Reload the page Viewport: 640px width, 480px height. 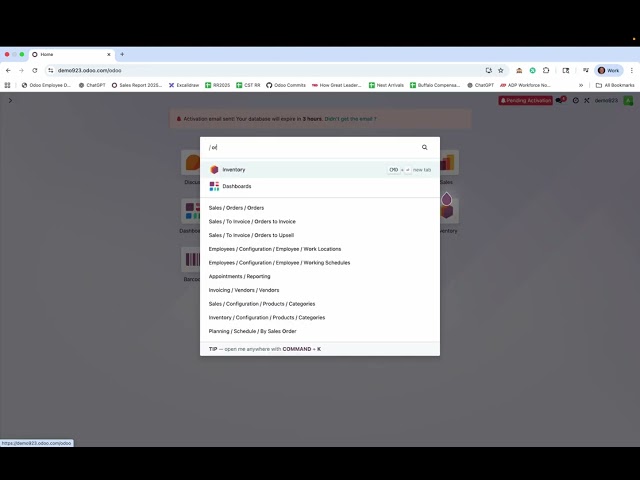pos(35,71)
